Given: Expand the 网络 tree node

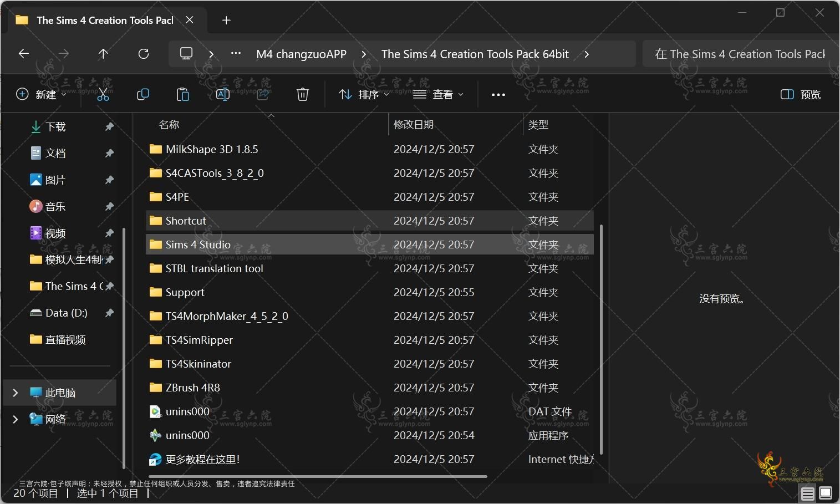Looking at the screenshot, I should (15, 419).
